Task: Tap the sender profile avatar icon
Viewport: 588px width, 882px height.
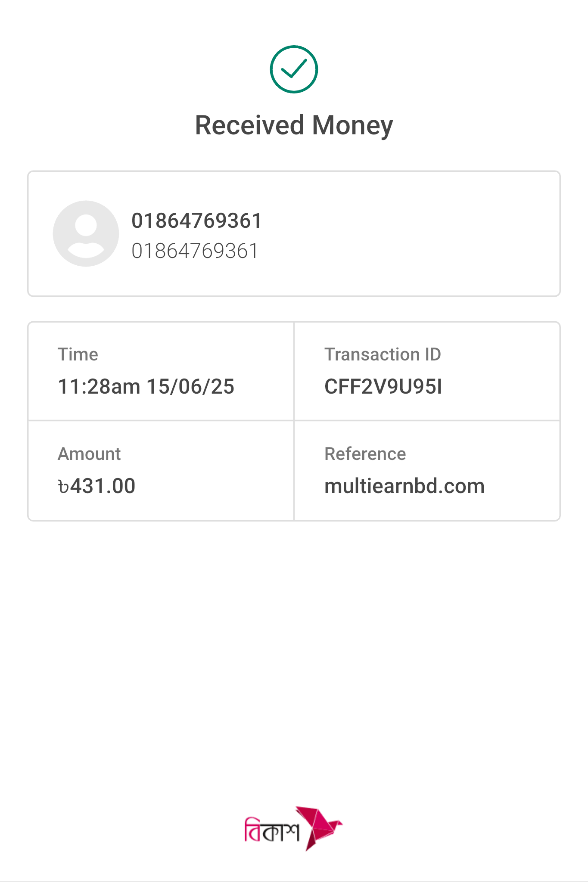Action: [86, 233]
